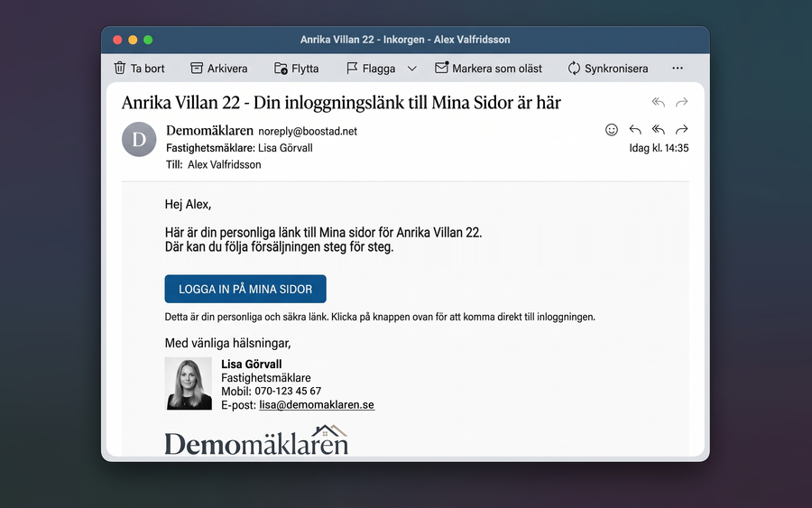Click the Demomäklaren logo at bottom
812x508 pixels.
[256, 440]
